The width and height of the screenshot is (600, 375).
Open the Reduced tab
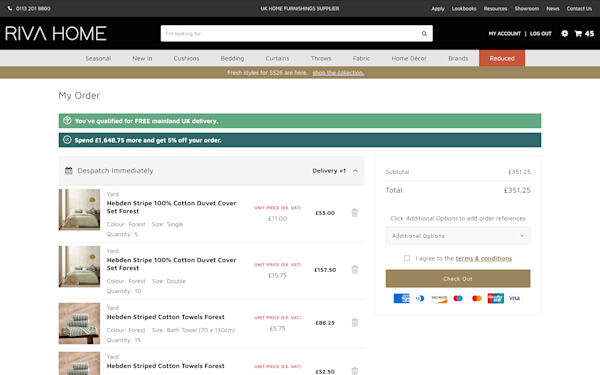point(502,58)
